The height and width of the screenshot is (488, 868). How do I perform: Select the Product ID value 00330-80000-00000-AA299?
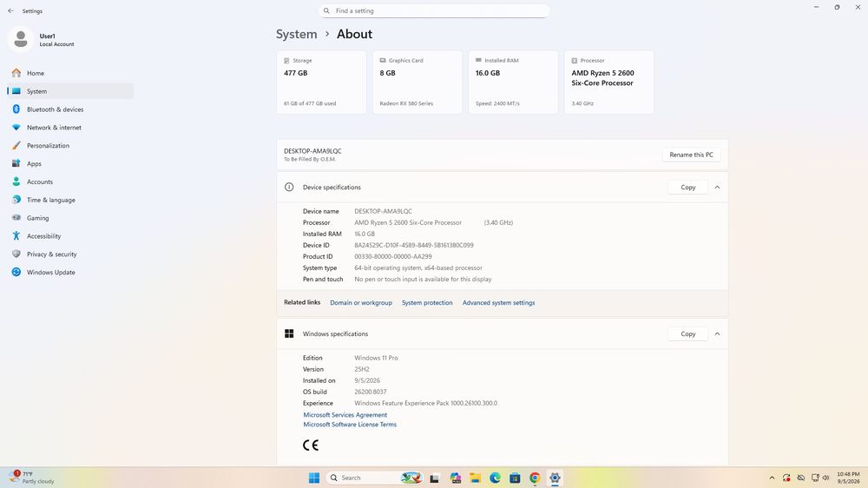coord(393,256)
